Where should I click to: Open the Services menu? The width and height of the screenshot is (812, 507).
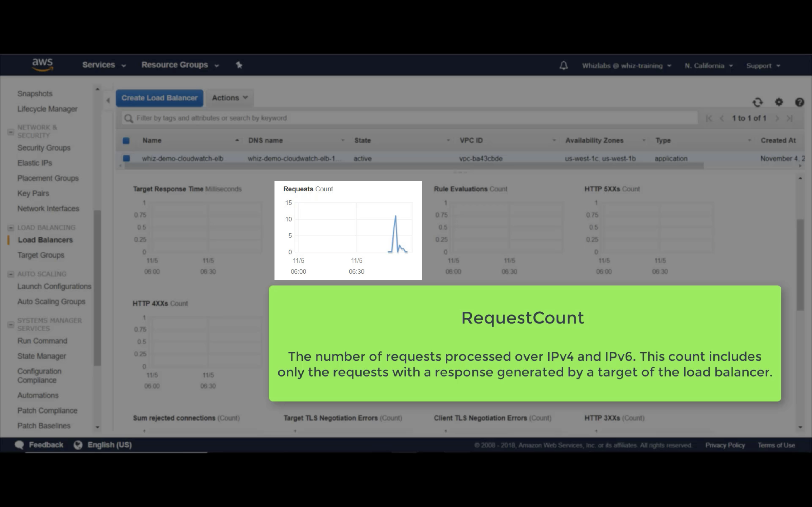pyautogui.click(x=104, y=65)
